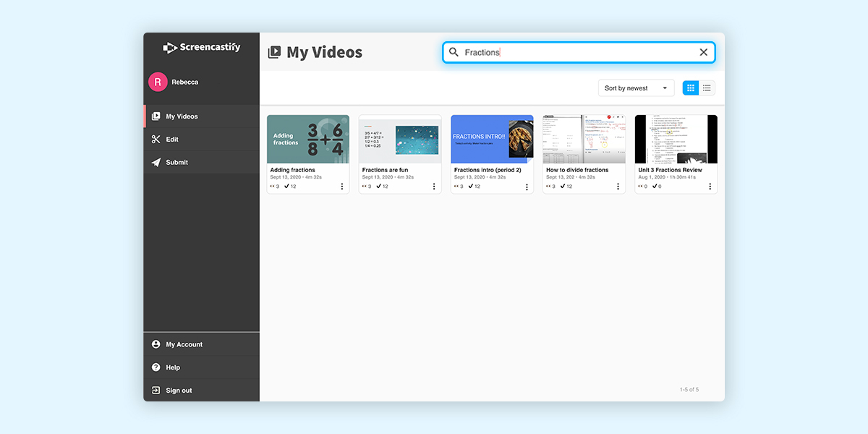Screen dimensions: 868x434
Task: Click the search magnifier icon
Action: tap(453, 51)
